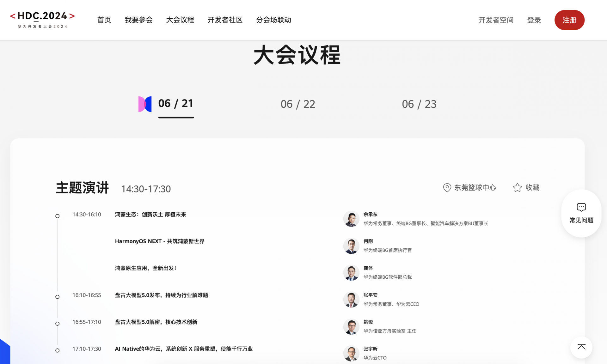Click the title 华为云CTO

click(x=375, y=358)
